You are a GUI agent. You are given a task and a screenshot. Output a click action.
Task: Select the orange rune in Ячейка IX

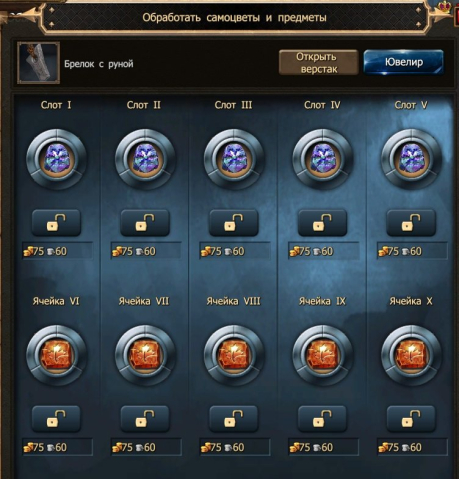click(322, 355)
